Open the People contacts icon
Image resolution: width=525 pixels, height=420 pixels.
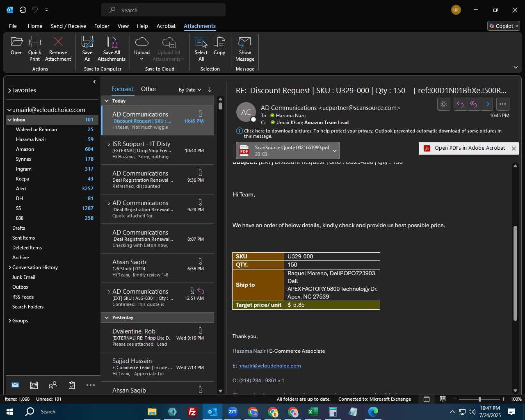(53, 385)
